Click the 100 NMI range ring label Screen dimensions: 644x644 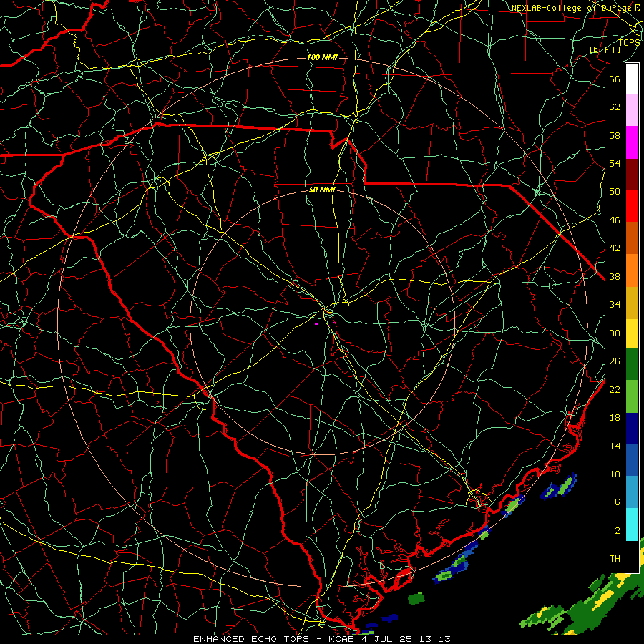(x=322, y=57)
